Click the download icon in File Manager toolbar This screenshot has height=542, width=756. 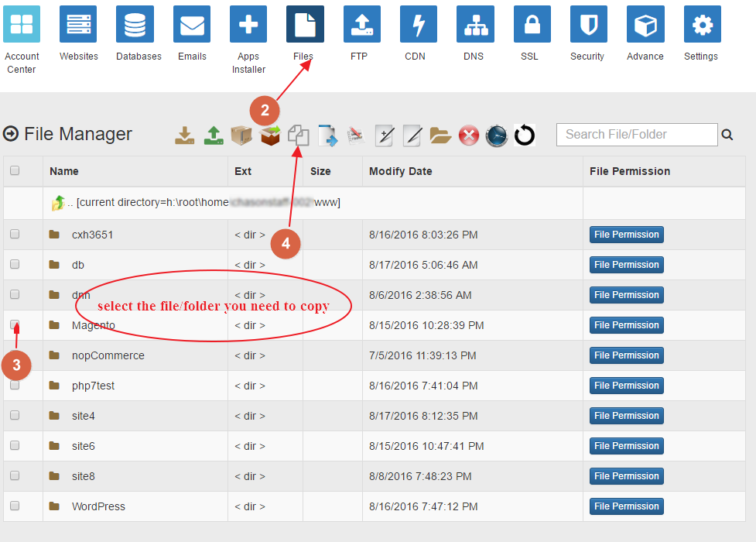(x=184, y=135)
